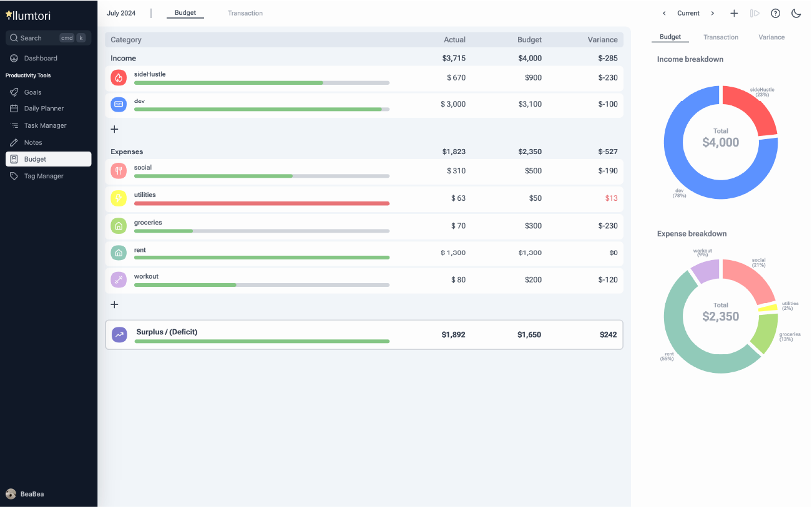Click the sideHustle category flame icon
The height and width of the screenshot is (507, 812).
click(x=119, y=78)
